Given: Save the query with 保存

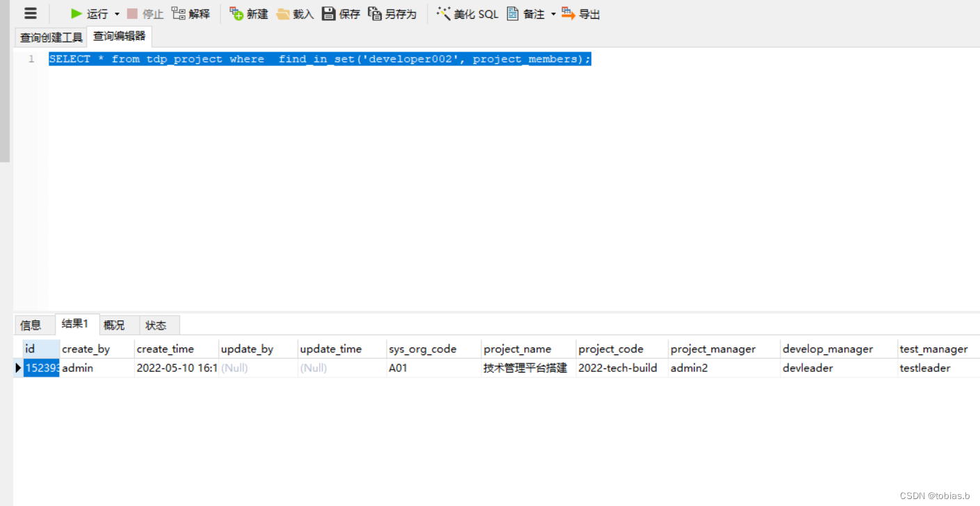Looking at the screenshot, I should click(341, 13).
